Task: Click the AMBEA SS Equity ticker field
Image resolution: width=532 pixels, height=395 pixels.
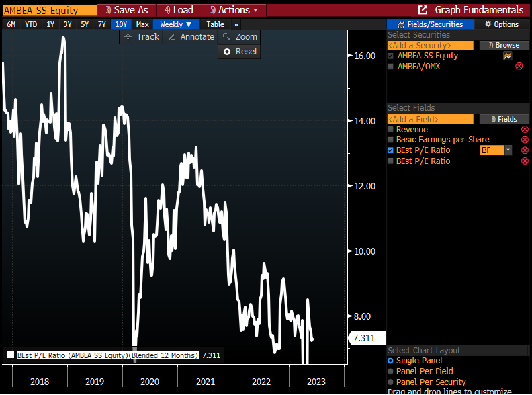Action: coord(50,10)
